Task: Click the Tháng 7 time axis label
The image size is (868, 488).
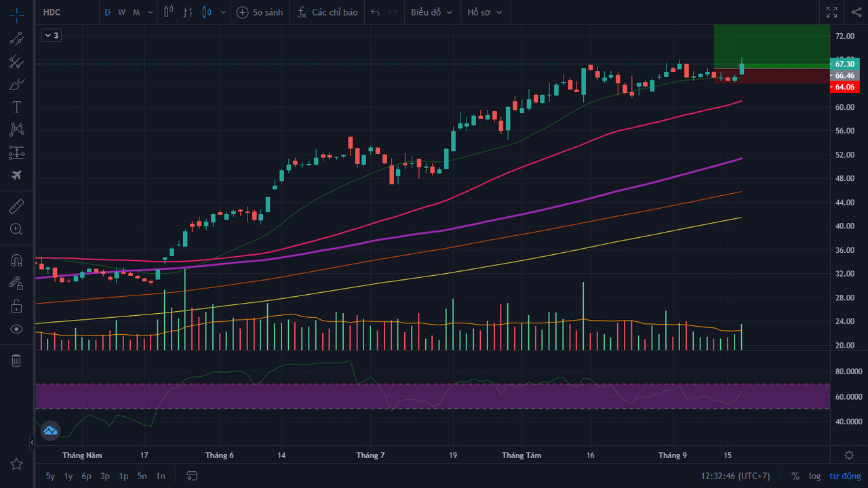Action: tap(370, 455)
